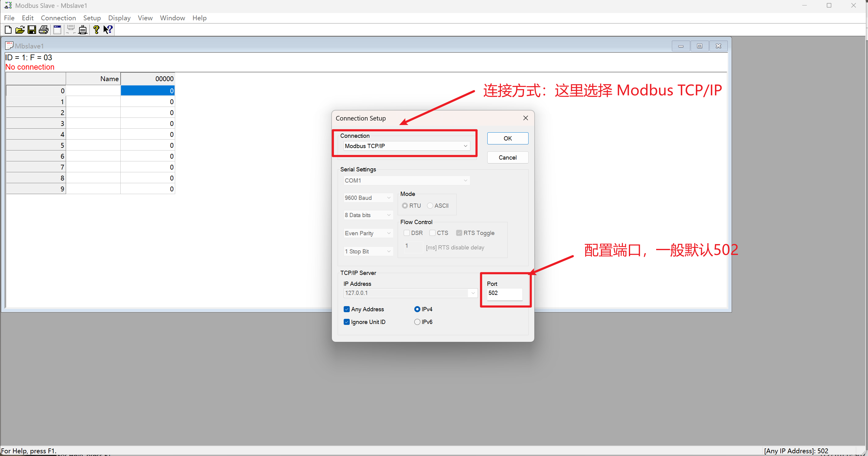Click the greyed Disconnect plug icon
Image resolution: width=868 pixels, height=456 pixels.
71,30
